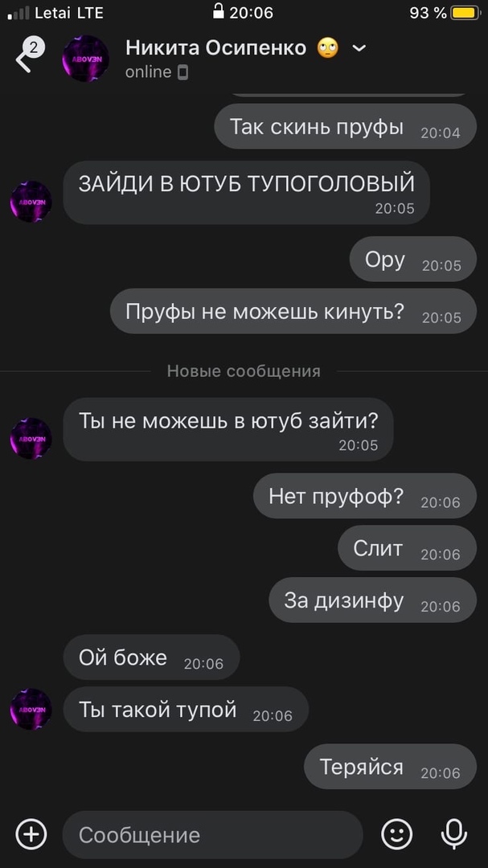Open the emoji sticker picker
This screenshot has height=868, width=488.
click(x=397, y=834)
